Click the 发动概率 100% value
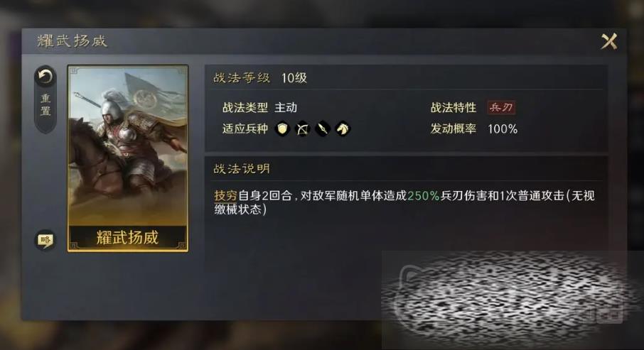644x350 pixels. pos(503,129)
